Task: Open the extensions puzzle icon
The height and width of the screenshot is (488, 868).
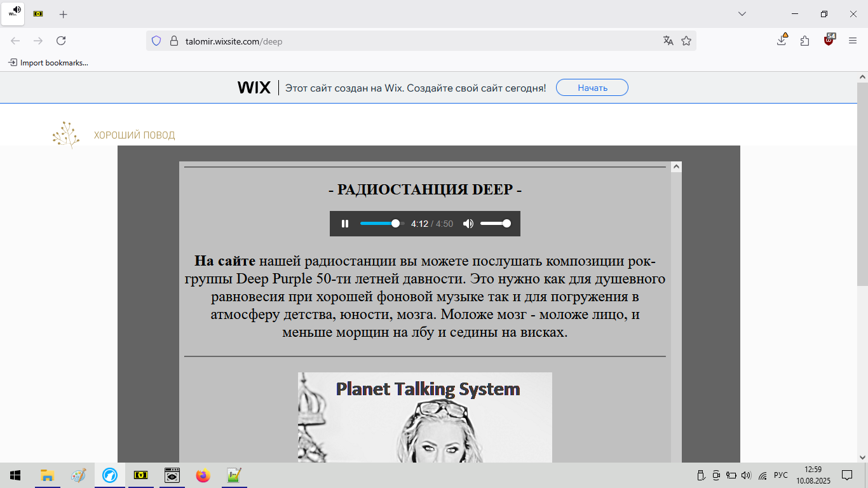Action: 805,41
